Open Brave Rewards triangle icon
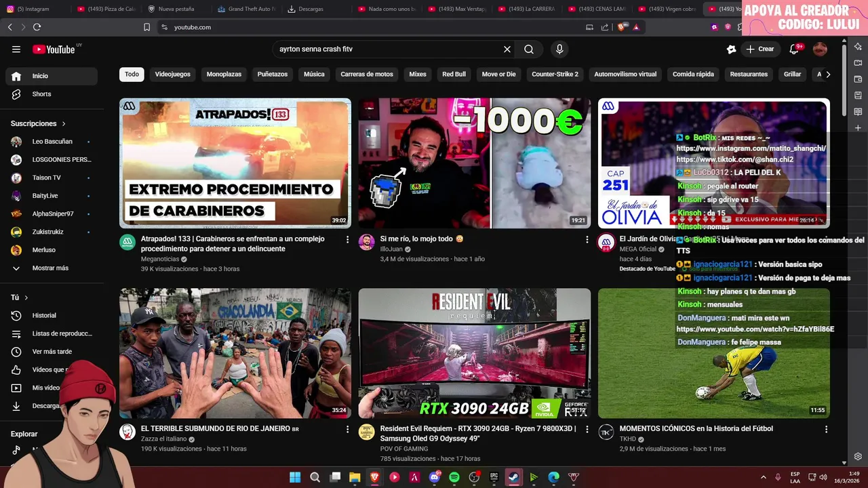This screenshot has width=868, height=488. 636,27
